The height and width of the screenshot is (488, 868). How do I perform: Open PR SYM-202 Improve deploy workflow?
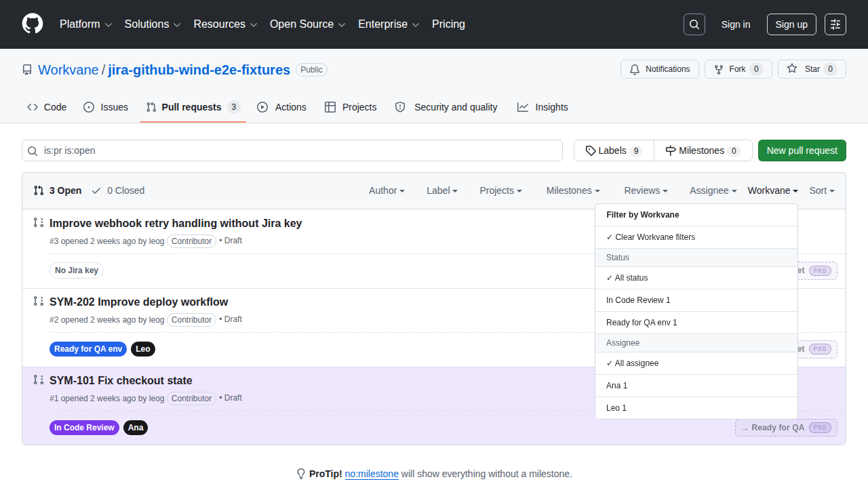coord(139,302)
